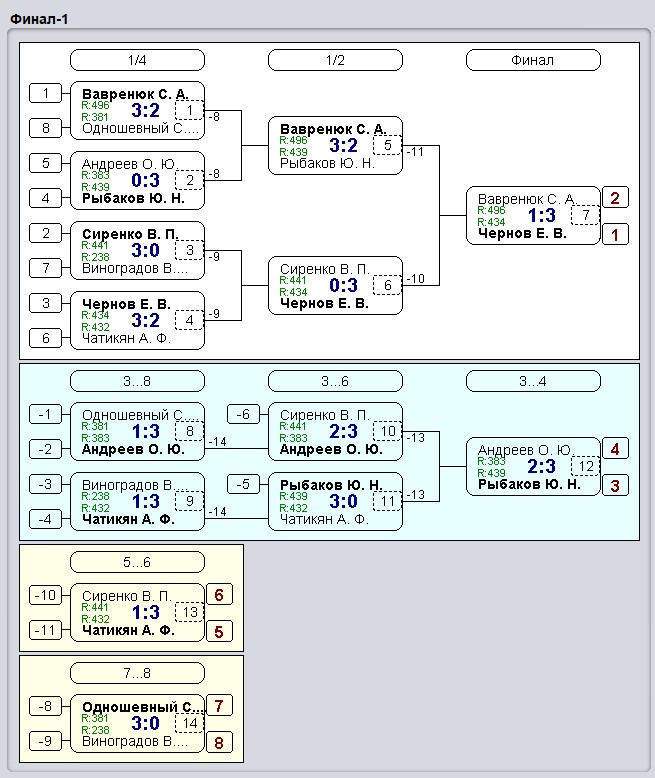Click the 1/2 round header
The width and height of the screenshot is (655, 778).
pos(335,60)
